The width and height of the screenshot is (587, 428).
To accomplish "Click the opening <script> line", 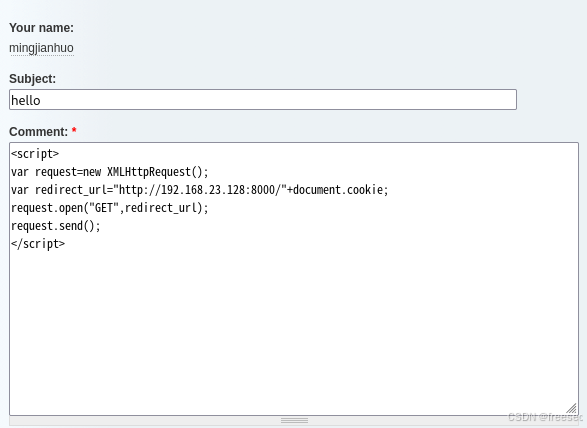I will click(x=35, y=154).
